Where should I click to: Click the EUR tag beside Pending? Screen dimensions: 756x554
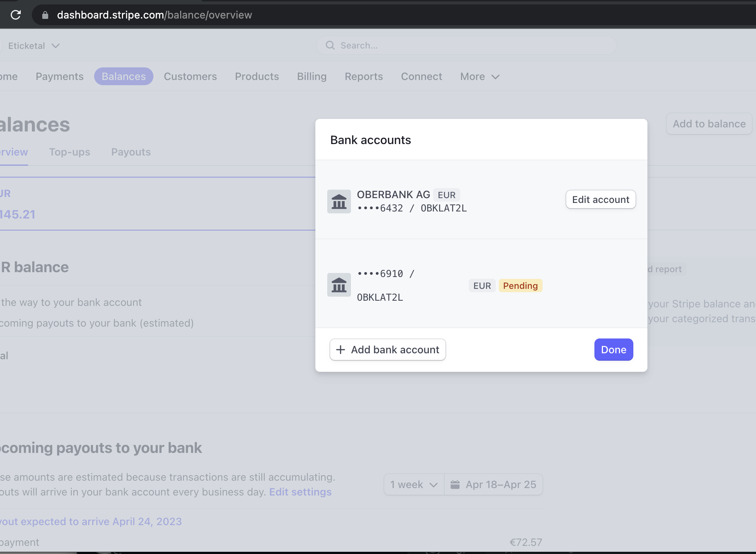(x=482, y=286)
